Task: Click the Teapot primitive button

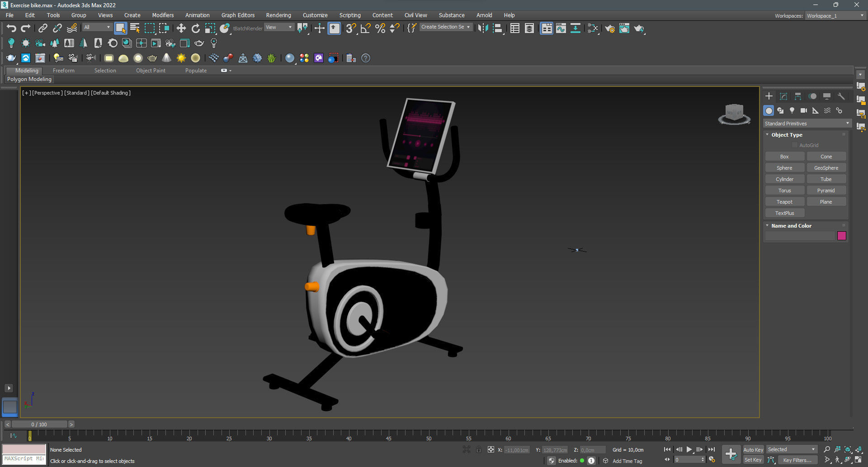Action: [x=784, y=202]
